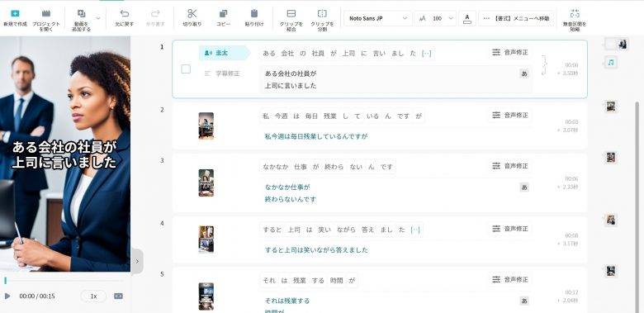This screenshot has height=313, width=644.
Task: Expand the […] pause marker in clip 1
Action: pyautogui.click(x=426, y=53)
